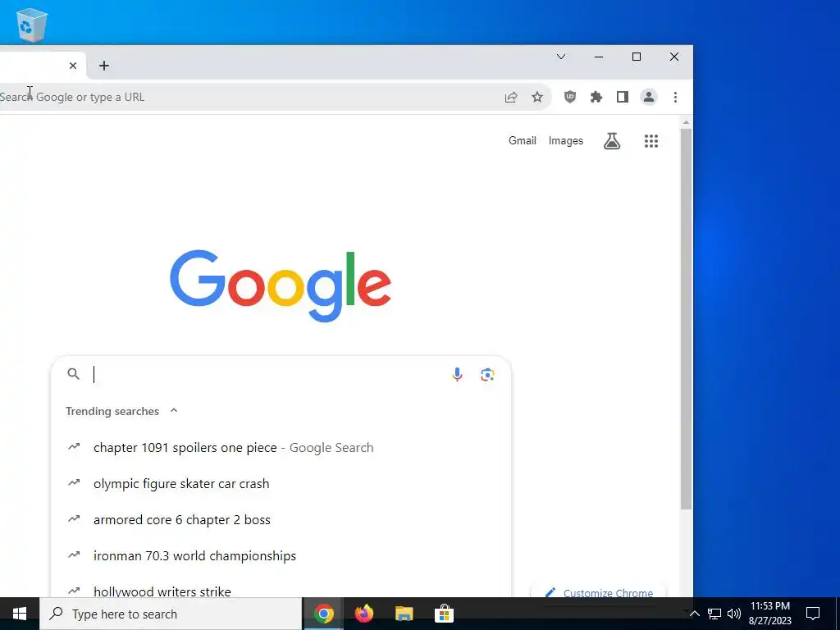Maximize the Chrome window
Viewport: 840px width, 630px height.
[x=637, y=57]
